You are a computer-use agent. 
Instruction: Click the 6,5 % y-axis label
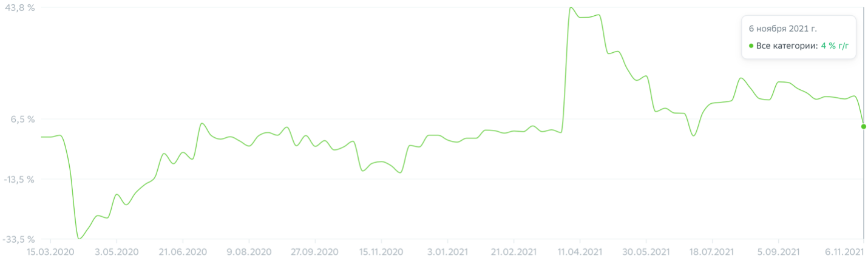click(x=23, y=119)
